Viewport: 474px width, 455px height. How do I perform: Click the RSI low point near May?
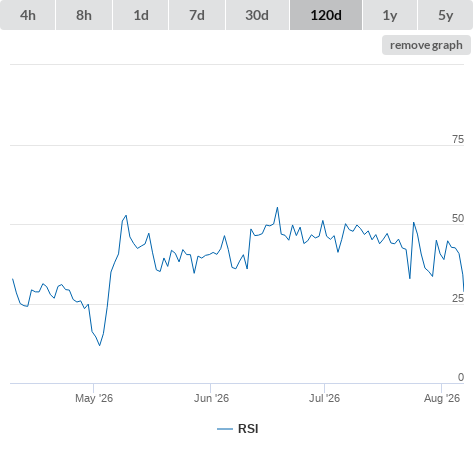click(100, 345)
